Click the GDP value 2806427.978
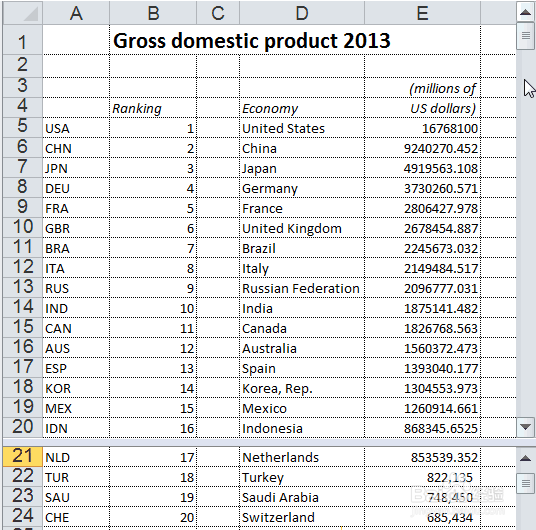 click(423, 208)
